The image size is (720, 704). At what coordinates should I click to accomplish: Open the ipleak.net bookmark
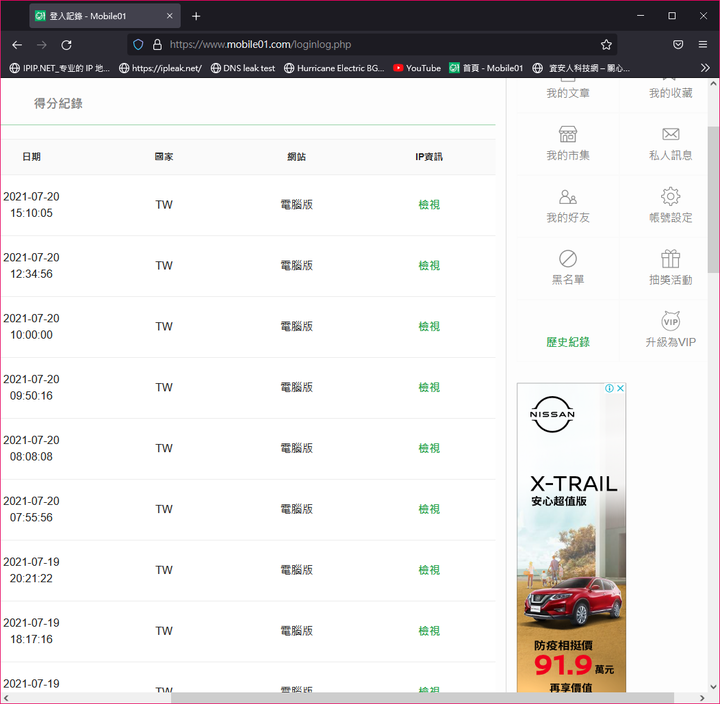(x=160, y=68)
